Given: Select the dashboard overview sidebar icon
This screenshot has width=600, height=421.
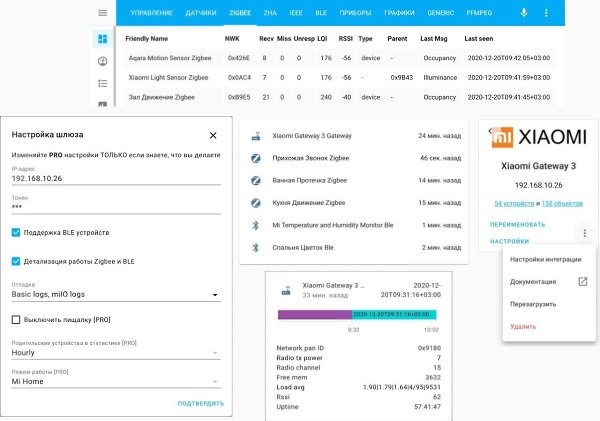Looking at the screenshot, I should click(103, 39).
